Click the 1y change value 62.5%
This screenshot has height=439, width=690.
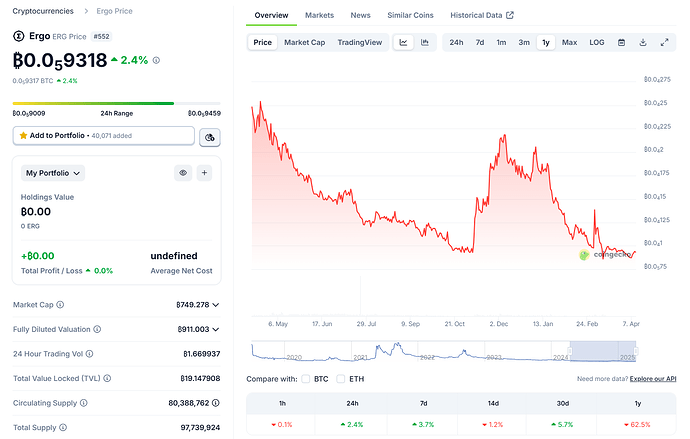click(637, 424)
